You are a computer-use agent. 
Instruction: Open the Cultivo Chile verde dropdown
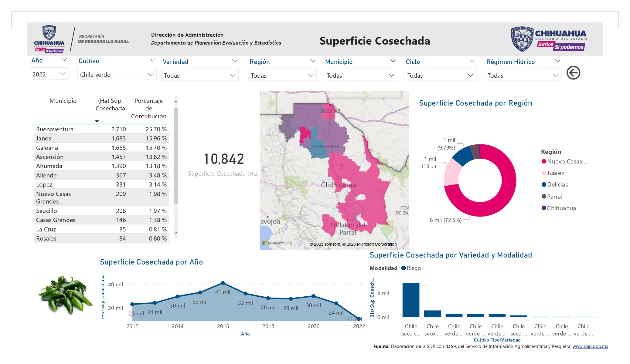click(117, 74)
